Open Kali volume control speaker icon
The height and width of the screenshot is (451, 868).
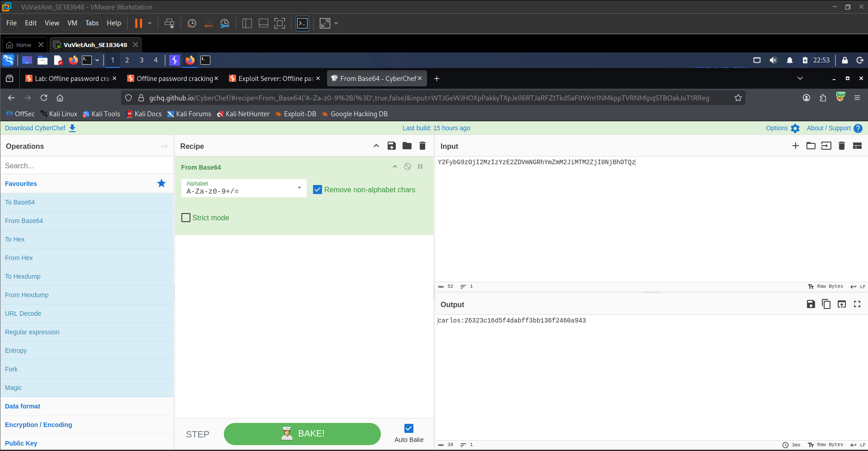773,60
